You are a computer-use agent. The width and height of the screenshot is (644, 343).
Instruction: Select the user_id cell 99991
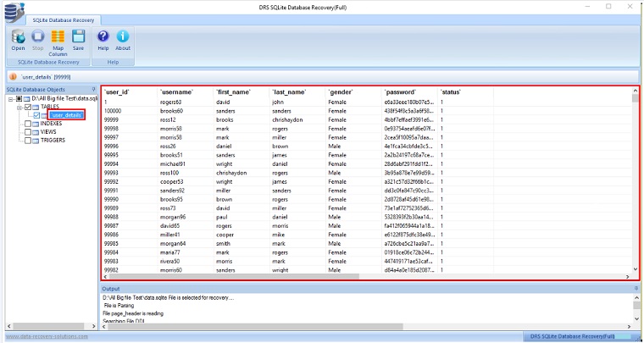111,191
